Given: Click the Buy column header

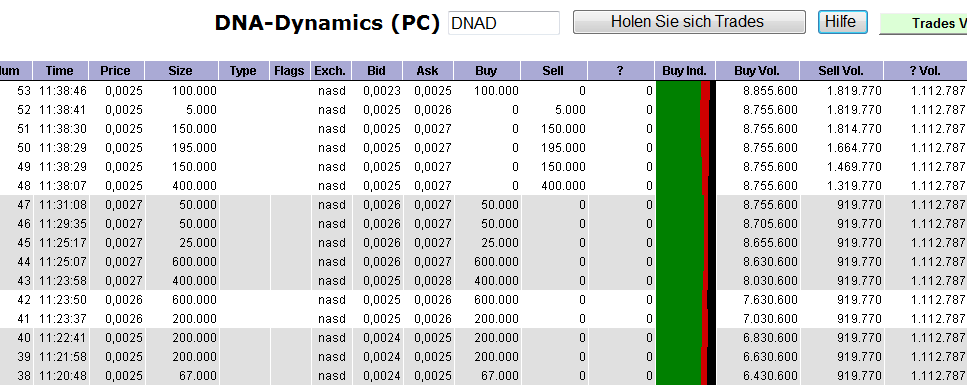Looking at the screenshot, I should coord(487,70).
